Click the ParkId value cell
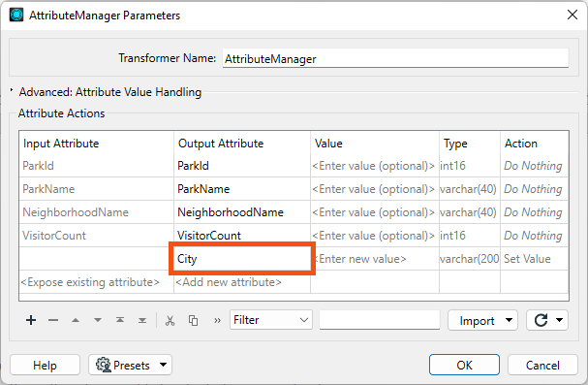The height and width of the screenshot is (385, 588). click(x=375, y=166)
